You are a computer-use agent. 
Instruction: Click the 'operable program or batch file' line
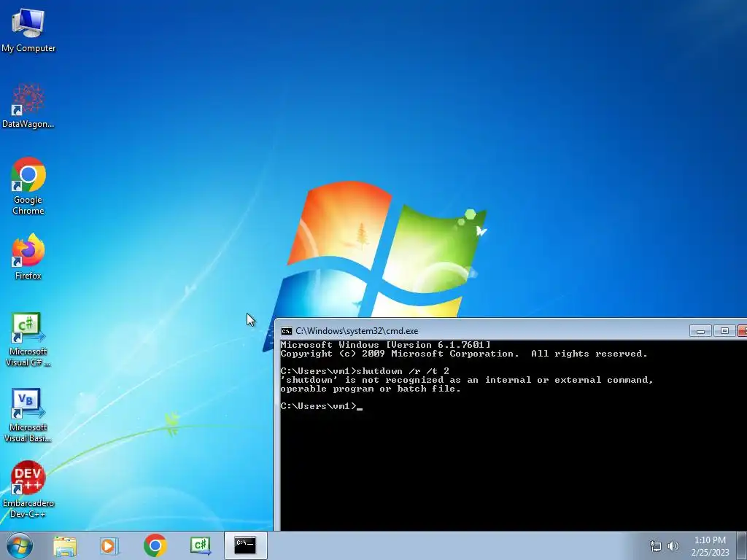371,389
